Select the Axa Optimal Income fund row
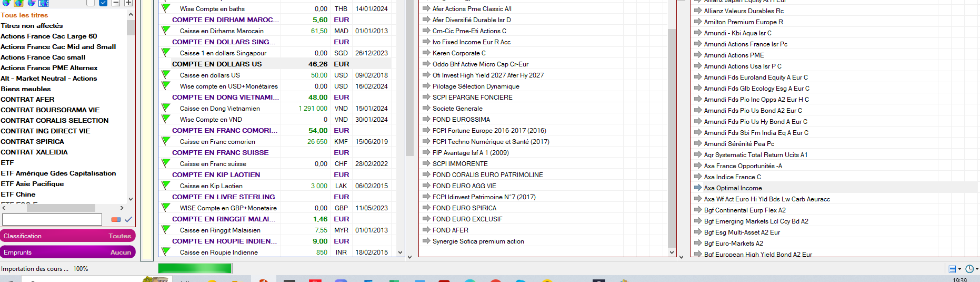The width and height of the screenshot is (980, 282). coord(733,188)
